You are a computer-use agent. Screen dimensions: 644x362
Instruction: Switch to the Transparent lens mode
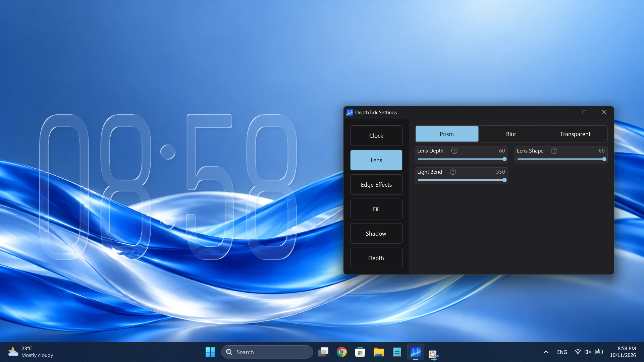(x=575, y=134)
